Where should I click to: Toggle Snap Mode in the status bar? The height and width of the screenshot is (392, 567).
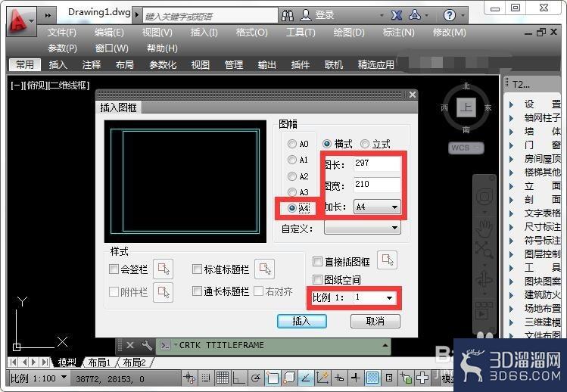tap(206, 378)
